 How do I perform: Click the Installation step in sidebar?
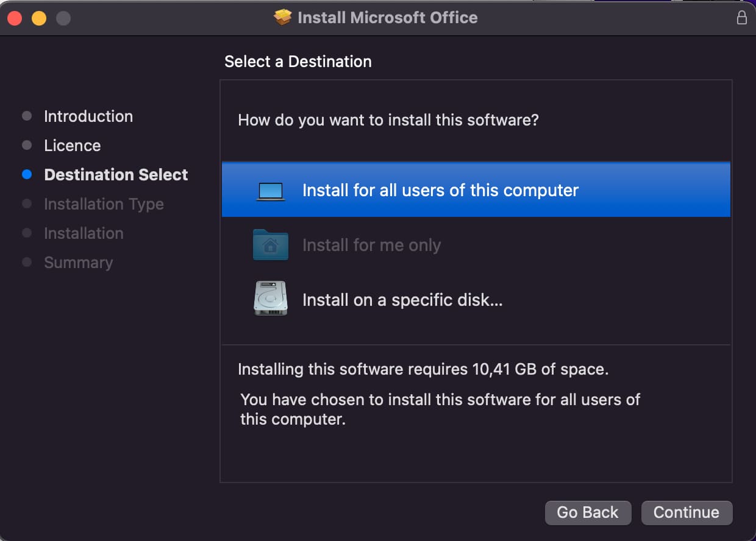point(84,233)
